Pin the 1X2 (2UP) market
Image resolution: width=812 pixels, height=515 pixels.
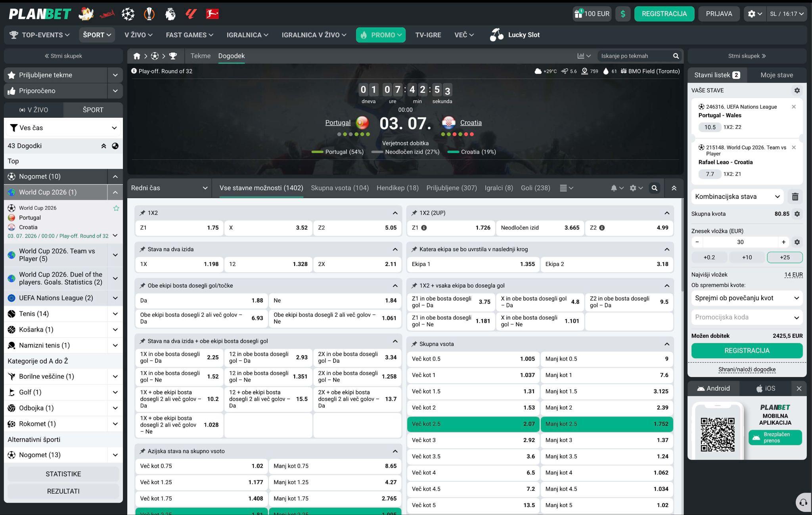414,213
